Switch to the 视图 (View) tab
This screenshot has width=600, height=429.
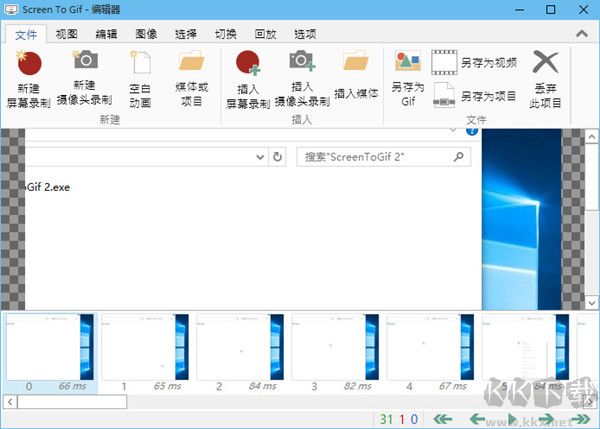pyautogui.click(x=67, y=33)
